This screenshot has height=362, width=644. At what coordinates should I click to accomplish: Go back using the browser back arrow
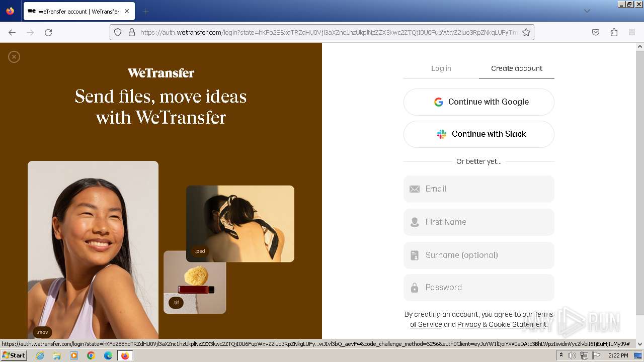click(x=12, y=32)
